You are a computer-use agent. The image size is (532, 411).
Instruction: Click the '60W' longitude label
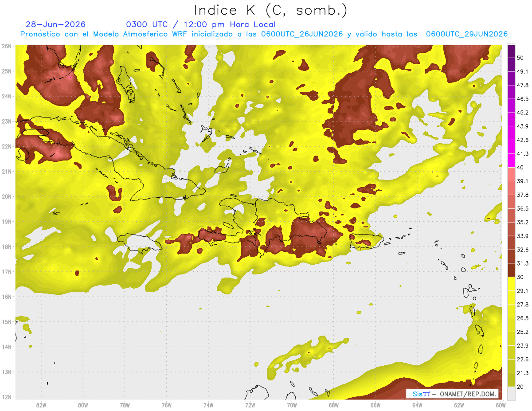(501, 405)
